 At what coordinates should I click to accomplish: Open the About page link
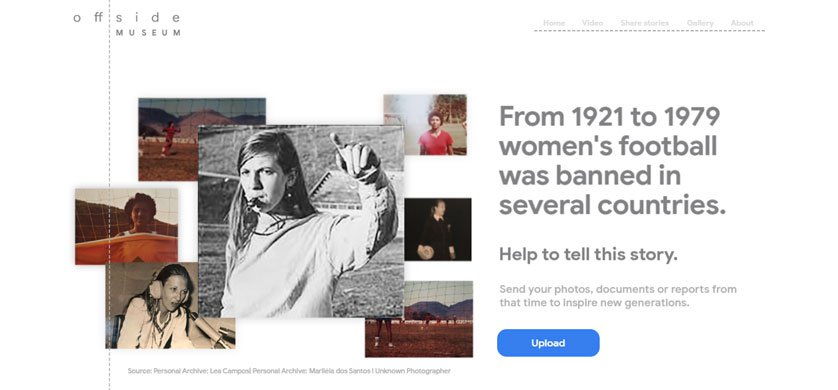(742, 23)
